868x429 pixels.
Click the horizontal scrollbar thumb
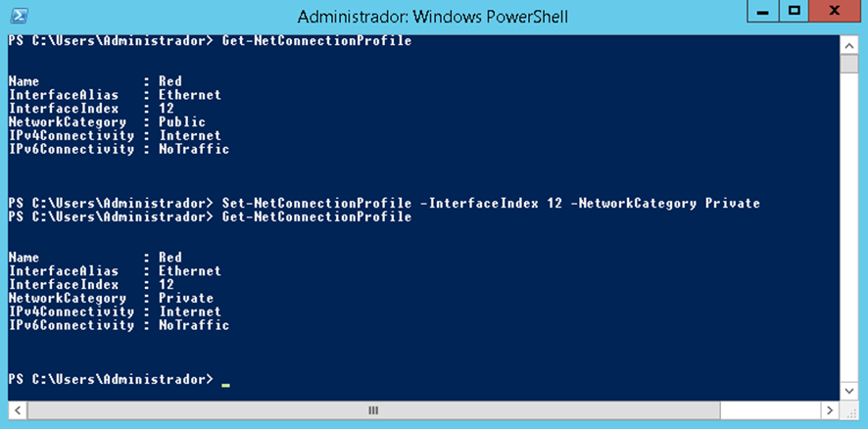pyautogui.click(x=373, y=410)
